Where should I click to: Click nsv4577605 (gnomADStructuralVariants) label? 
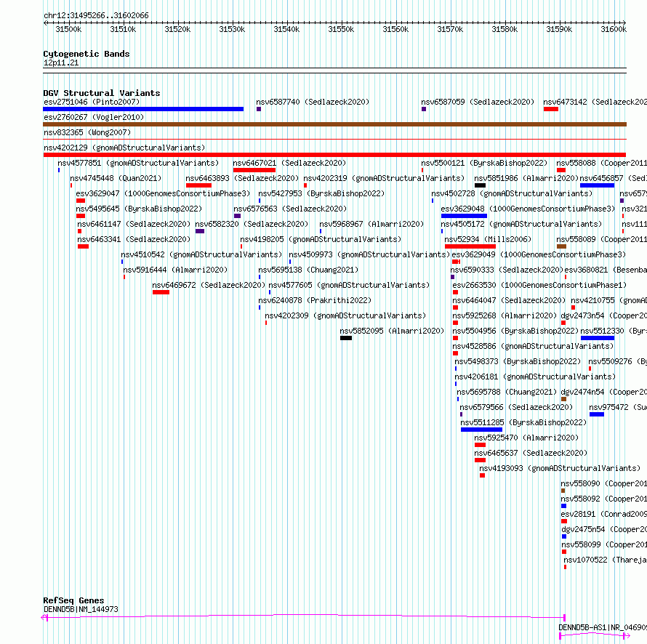coord(349,285)
